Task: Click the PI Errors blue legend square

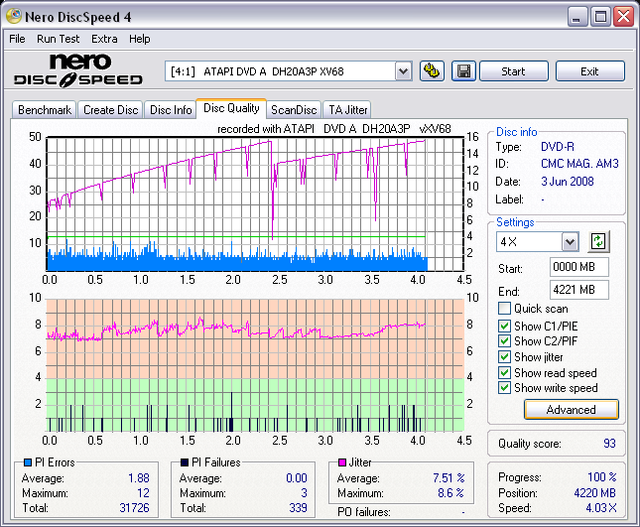Action: pyautogui.click(x=28, y=463)
